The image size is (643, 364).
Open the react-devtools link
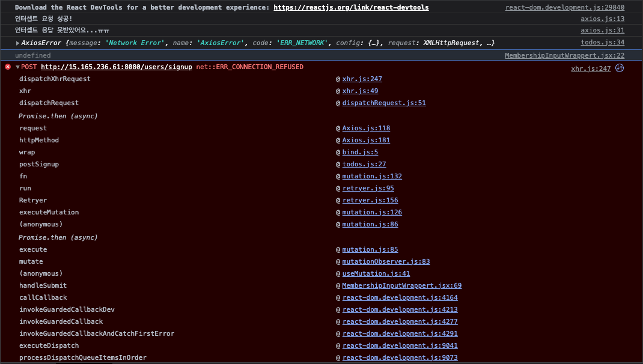[351, 7]
